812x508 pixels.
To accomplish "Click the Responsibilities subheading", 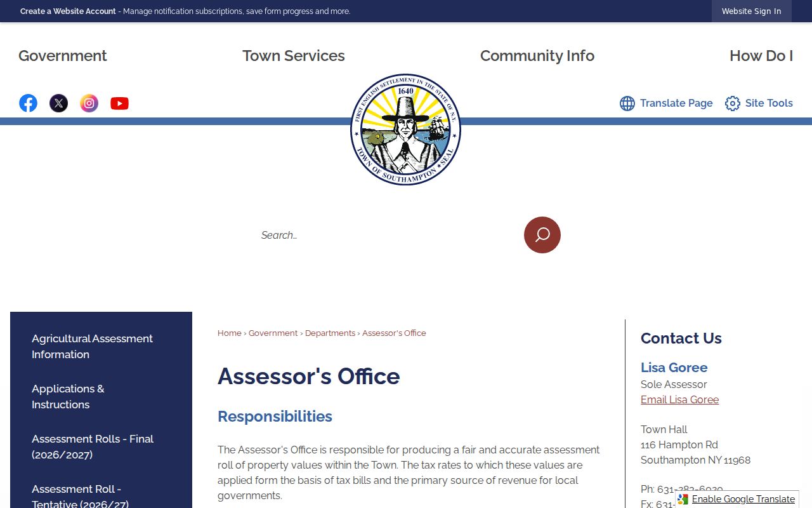I will tap(275, 416).
